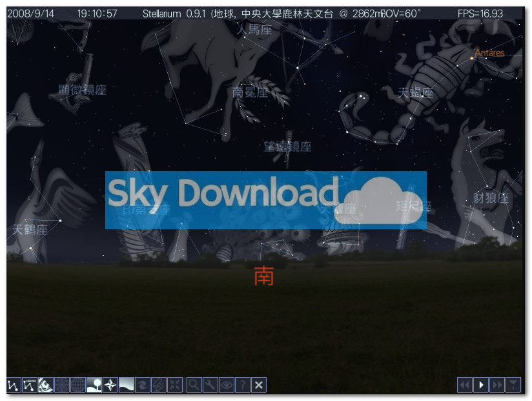This screenshot has height=401, width=532.
Task: Click the 人馬座 constellation label
Action: pyautogui.click(x=254, y=30)
